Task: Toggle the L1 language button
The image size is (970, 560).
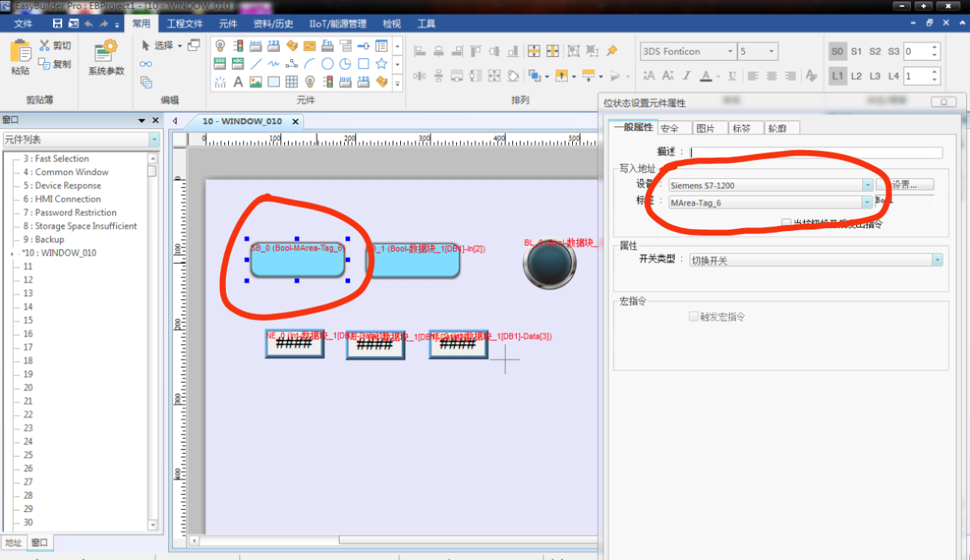Action: (x=837, y=76)
